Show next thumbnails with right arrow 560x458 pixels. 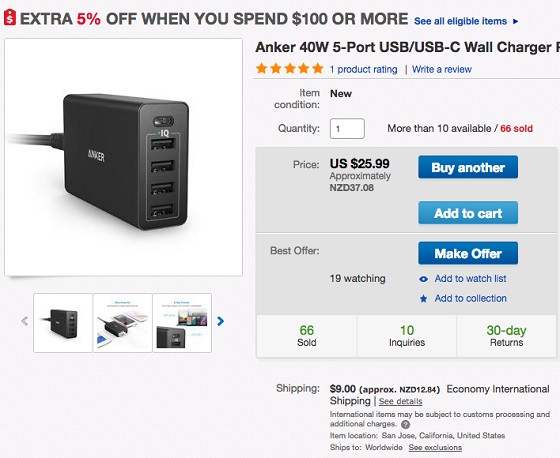(x=221, y=322)
